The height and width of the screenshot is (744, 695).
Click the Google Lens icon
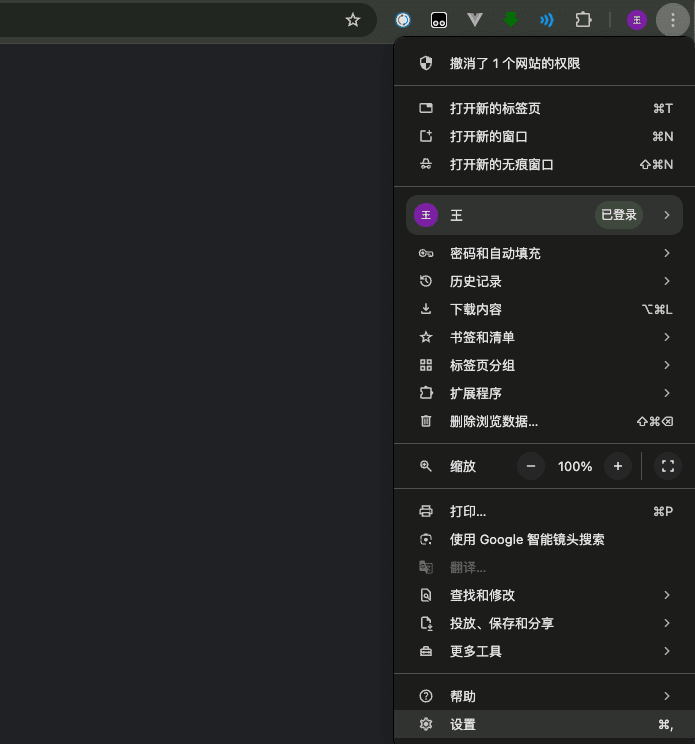(x=426, y=539)
